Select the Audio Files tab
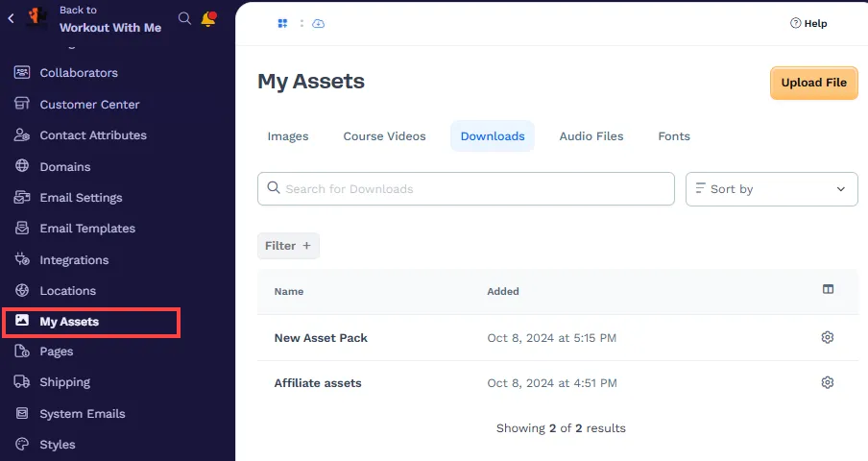 pos(591,136)
